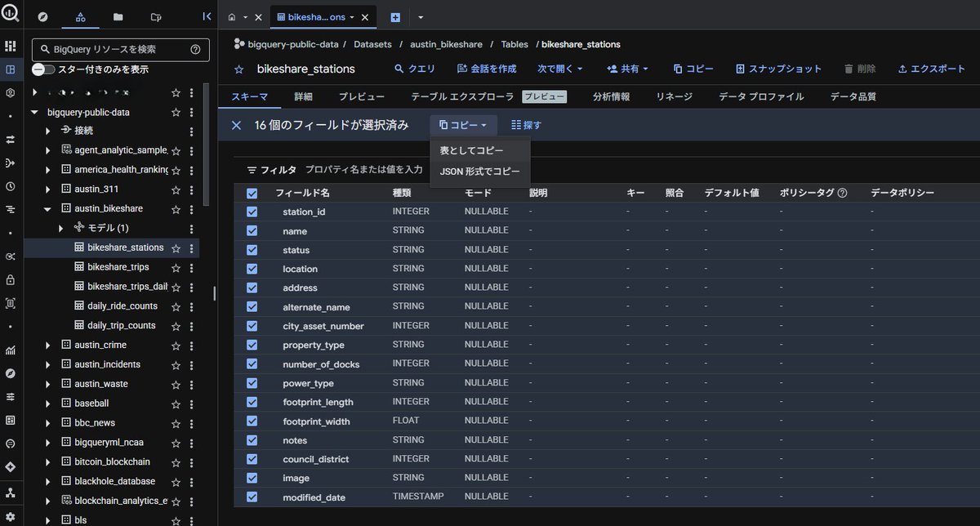Uncheck the station_id field checkbox

252,211
